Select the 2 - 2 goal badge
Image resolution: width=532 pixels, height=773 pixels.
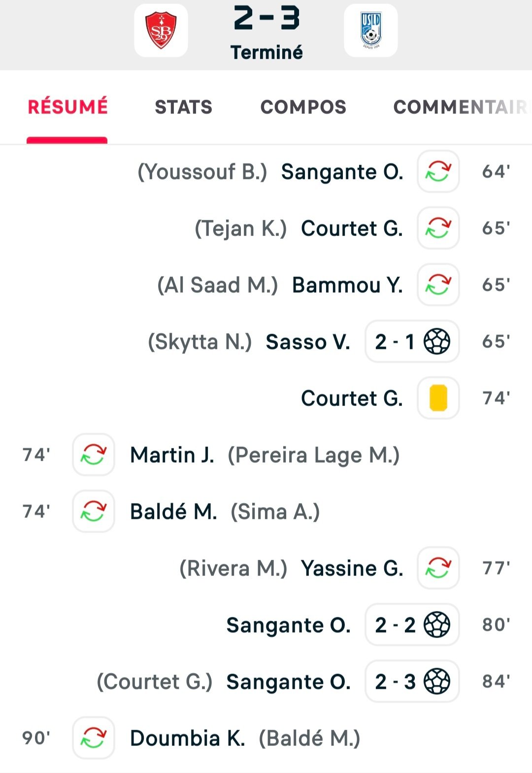click(x=412, y=625)
